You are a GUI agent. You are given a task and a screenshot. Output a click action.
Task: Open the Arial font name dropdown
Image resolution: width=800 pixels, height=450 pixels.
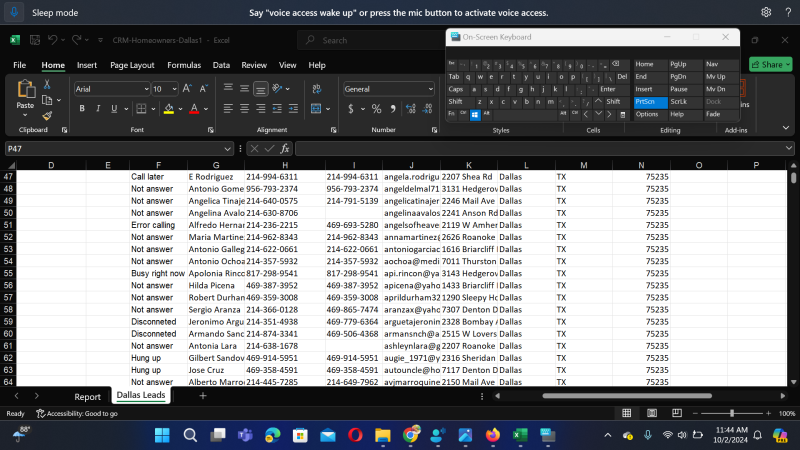point(146,89)
